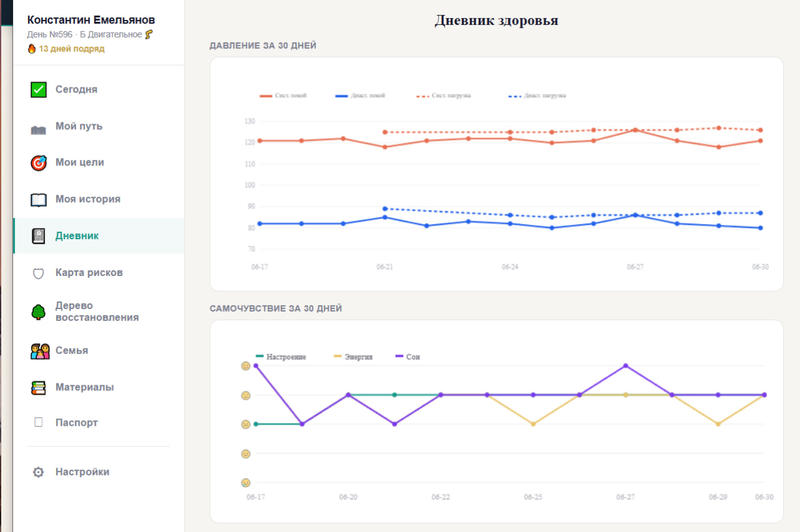Click the open book Моя история icon

39,200
